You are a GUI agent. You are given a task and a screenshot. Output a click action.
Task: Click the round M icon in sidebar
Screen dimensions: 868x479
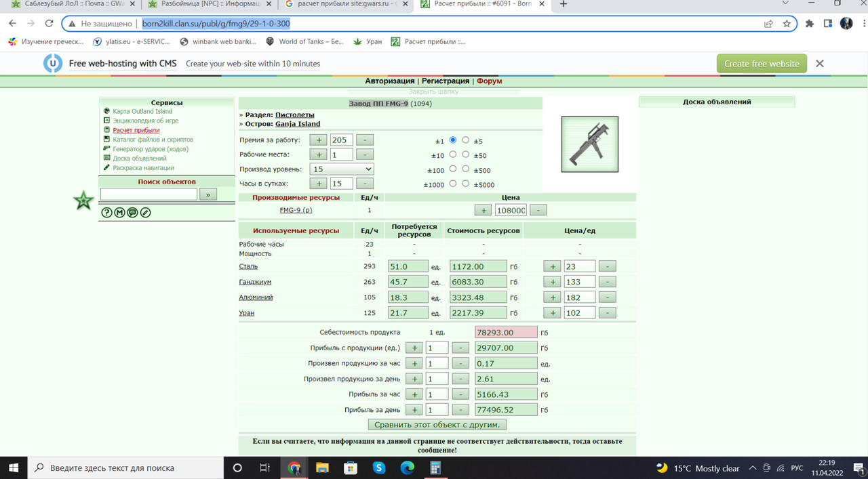coord(119,213)
